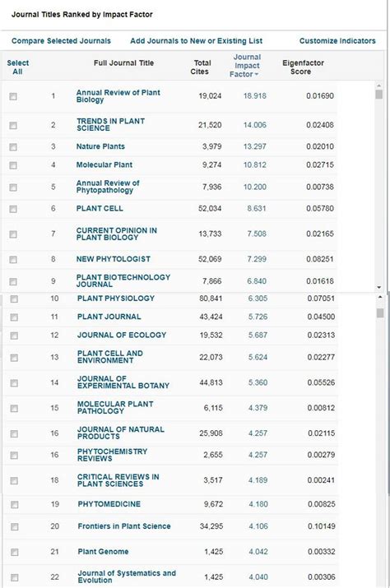
Task: Click total cites value 52,069
Action: pyautogui.click(x=210, y=259)
